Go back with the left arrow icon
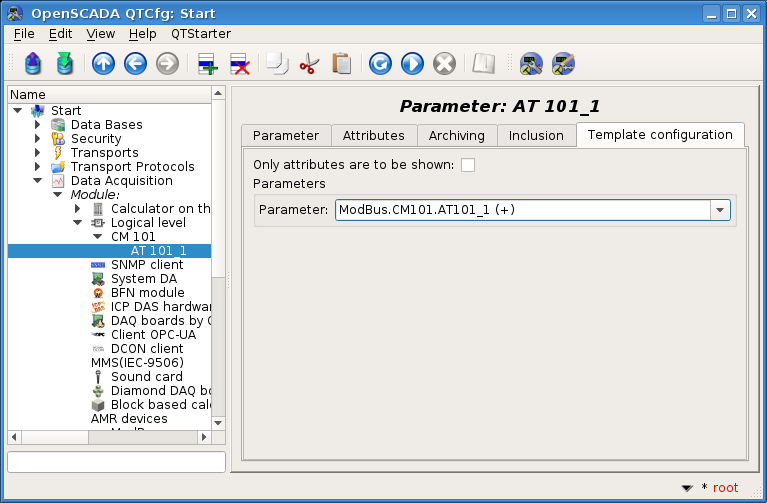 click(x=135, y=64)
